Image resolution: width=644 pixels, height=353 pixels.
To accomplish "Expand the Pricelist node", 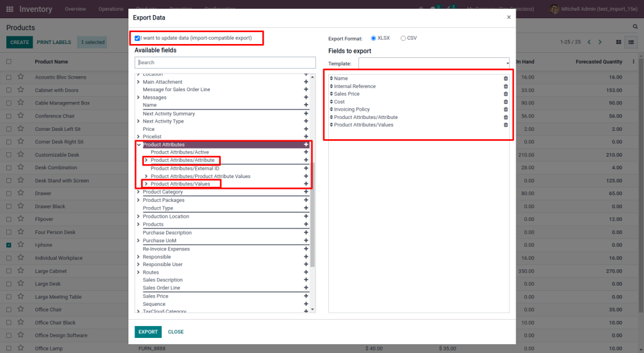I will pos(138,137).
